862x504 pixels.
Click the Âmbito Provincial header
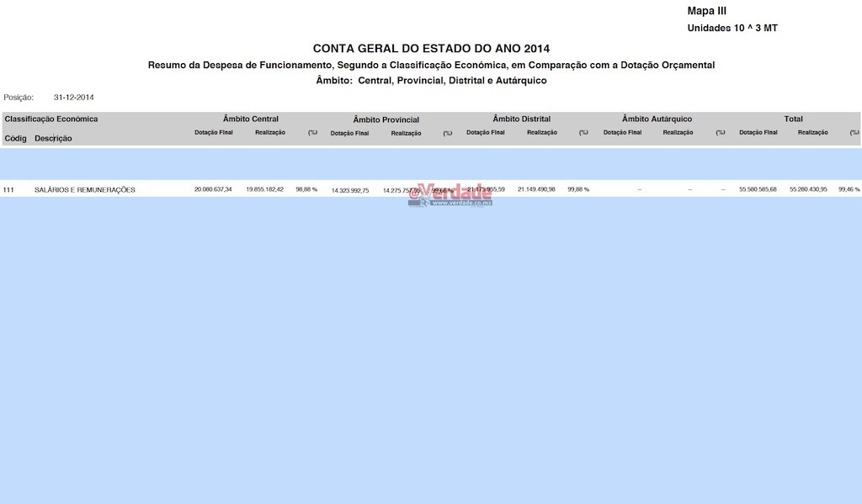click(386, 119)
